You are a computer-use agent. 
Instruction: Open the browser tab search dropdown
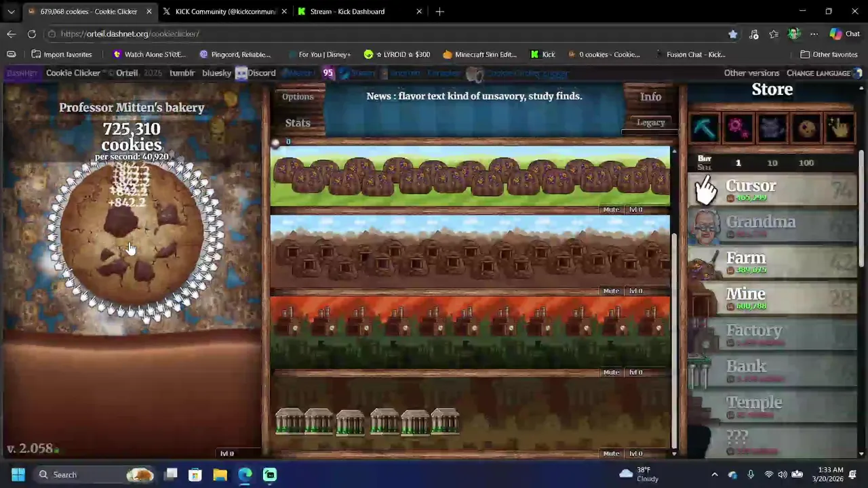tap(11, 12)
